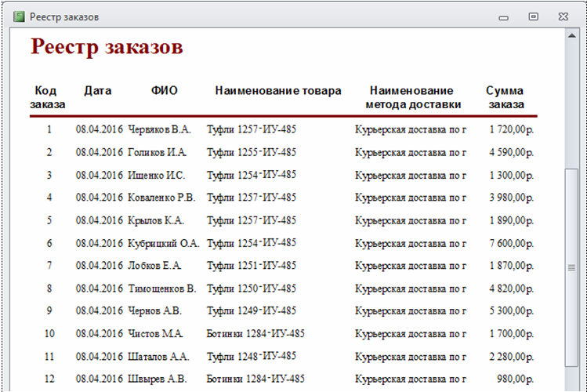Click order code 12 in Швырев row
This screenshot has width=587, height=392.
[x=49, y=379]
